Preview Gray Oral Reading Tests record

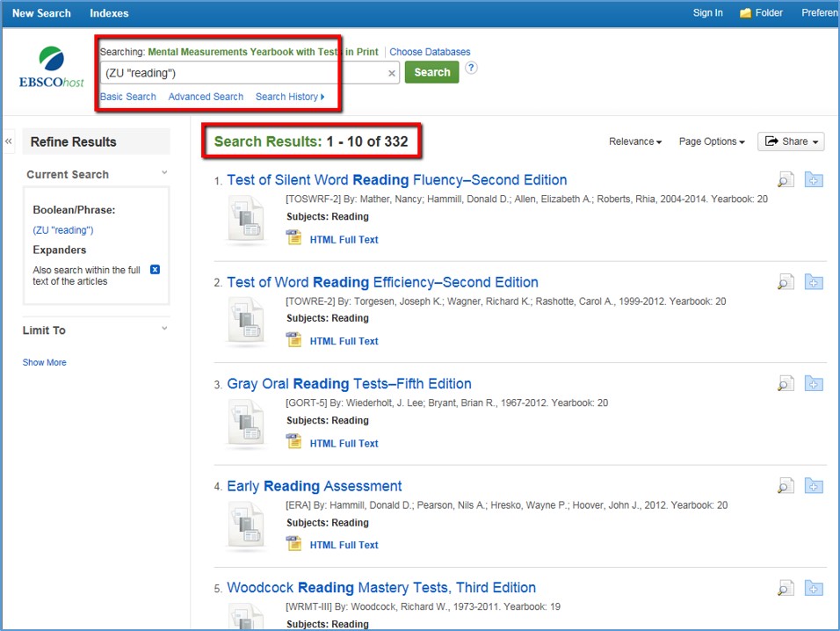click(x=786, y=383)
